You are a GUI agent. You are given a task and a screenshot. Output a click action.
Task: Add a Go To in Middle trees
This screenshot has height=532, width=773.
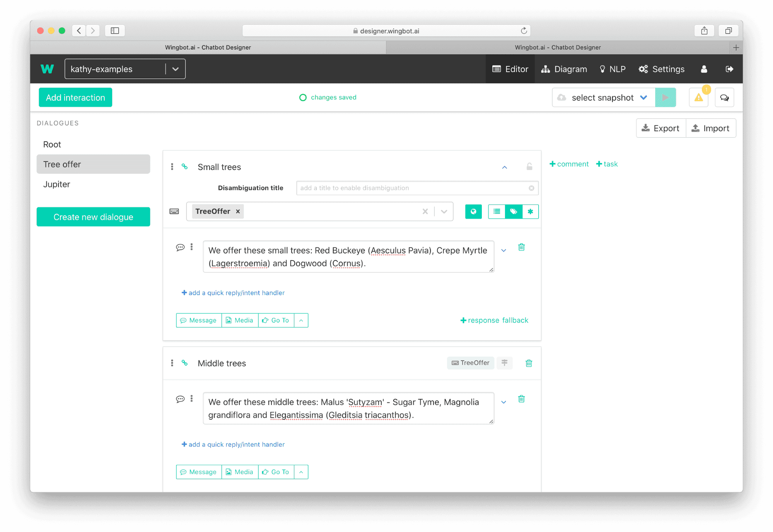[276, 472]
